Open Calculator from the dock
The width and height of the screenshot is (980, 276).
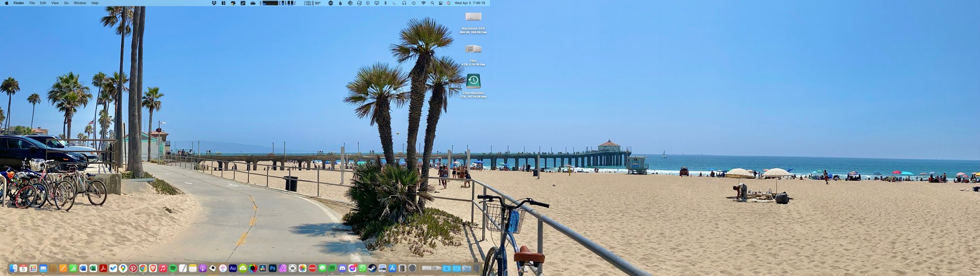click(402, 268)
